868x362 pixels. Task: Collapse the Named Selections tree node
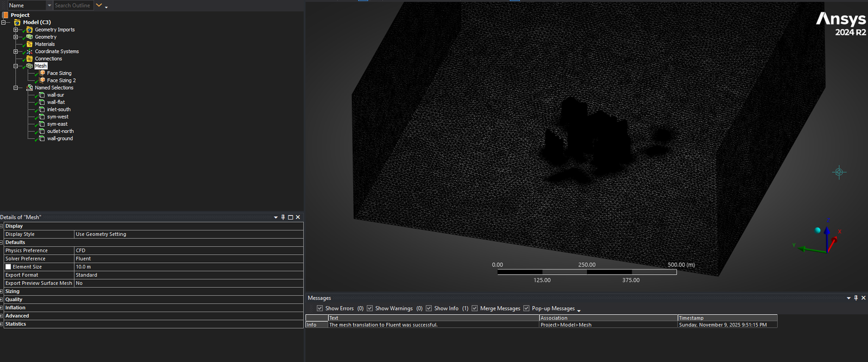pos(16,88)
